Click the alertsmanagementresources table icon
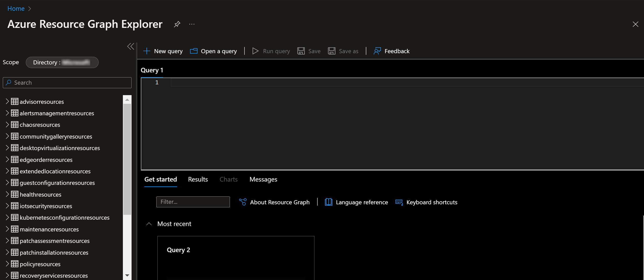Image resolution: width=644 pixels, height=280 pixels. [15, 113]
